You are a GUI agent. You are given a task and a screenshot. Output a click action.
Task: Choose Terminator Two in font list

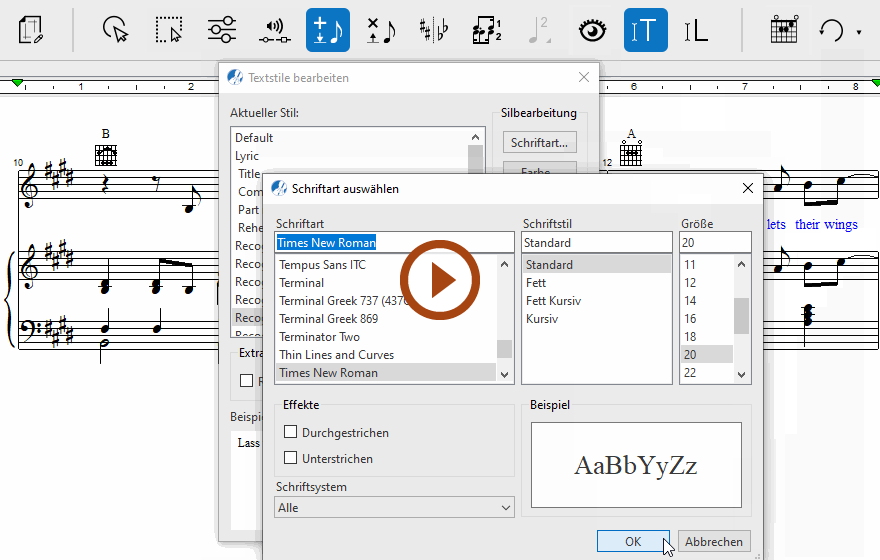(320, 337)
